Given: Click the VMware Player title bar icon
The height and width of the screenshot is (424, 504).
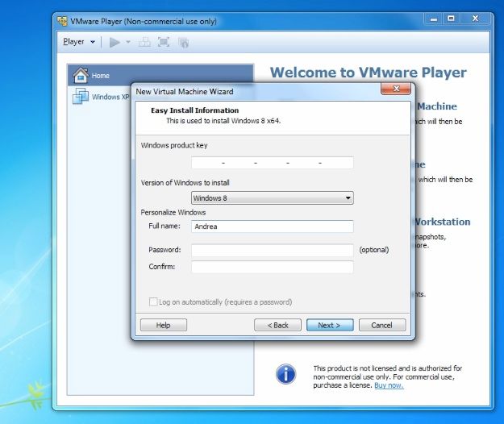Looking at the screenshot, I should (62, 21).
